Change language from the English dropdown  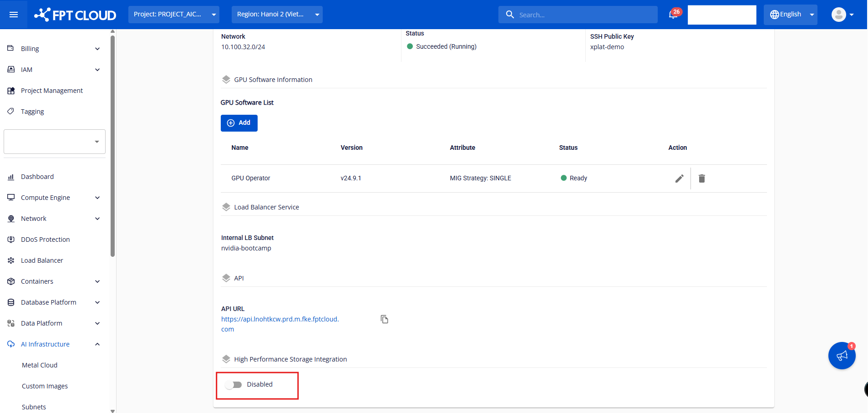790,15
